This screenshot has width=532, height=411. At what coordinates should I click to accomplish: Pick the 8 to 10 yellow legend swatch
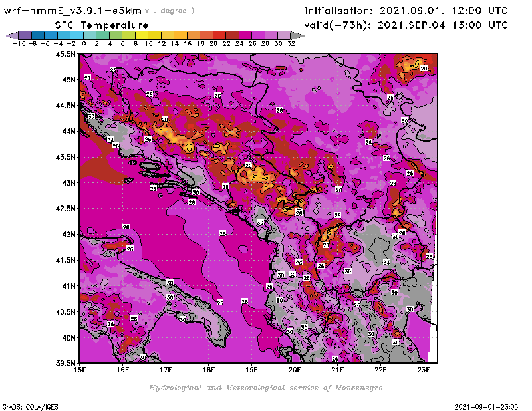tap(142, 35)
